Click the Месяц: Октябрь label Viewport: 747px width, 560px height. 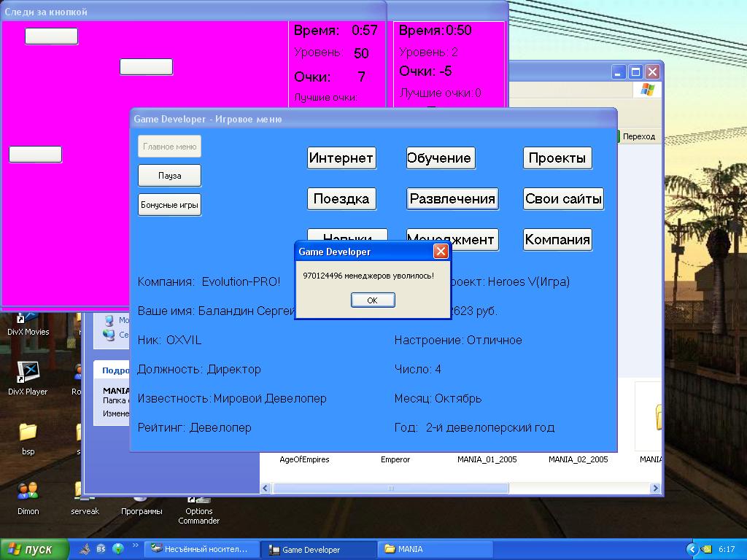click(438, 399)
